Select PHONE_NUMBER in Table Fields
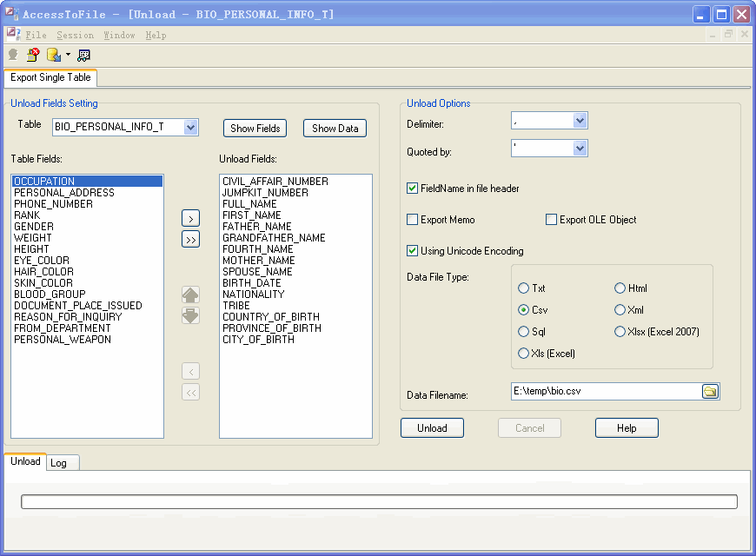This screenshot has height=556, width=756. (x=87, y=204)
